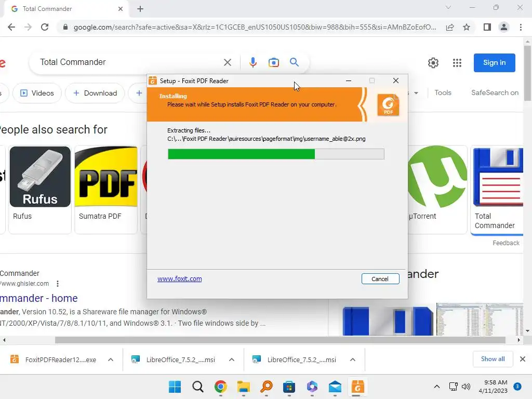532x399 pixels.
Task: Bookmark this page with the star icon
Action: tap(467, 27)
